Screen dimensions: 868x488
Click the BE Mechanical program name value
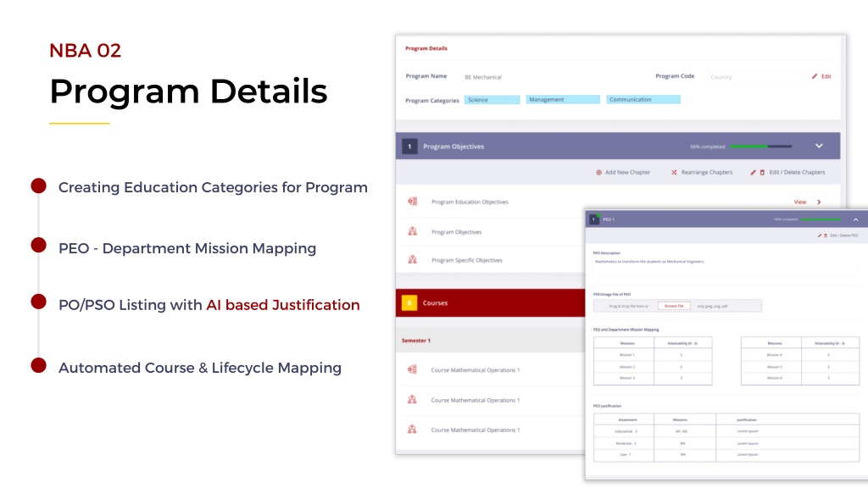coord(482,77)
